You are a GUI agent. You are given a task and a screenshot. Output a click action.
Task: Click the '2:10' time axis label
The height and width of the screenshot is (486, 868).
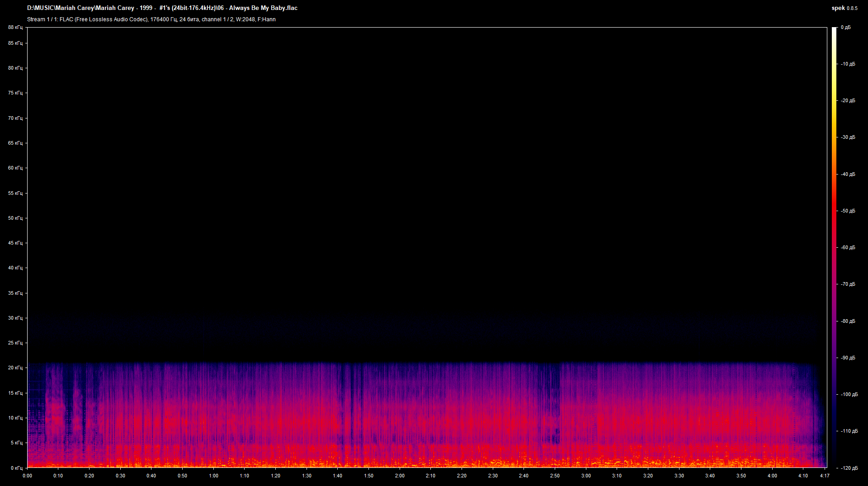tap(431, 476)
